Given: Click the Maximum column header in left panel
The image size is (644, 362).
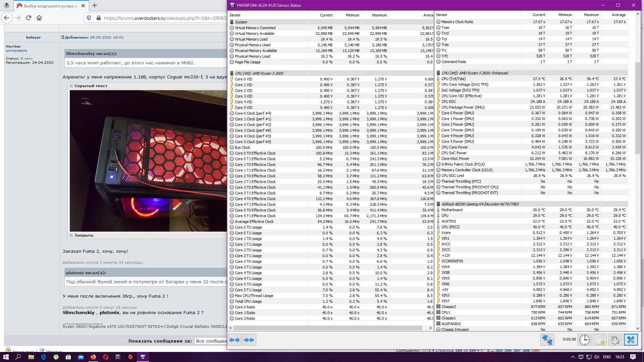Looking at the screenshot, I should point(379,15).
